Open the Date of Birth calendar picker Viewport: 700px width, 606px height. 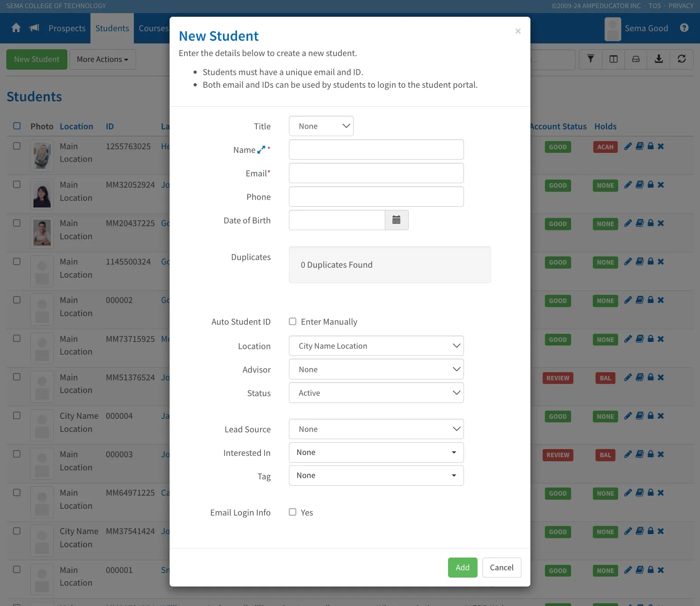click(x=397, y=220)
